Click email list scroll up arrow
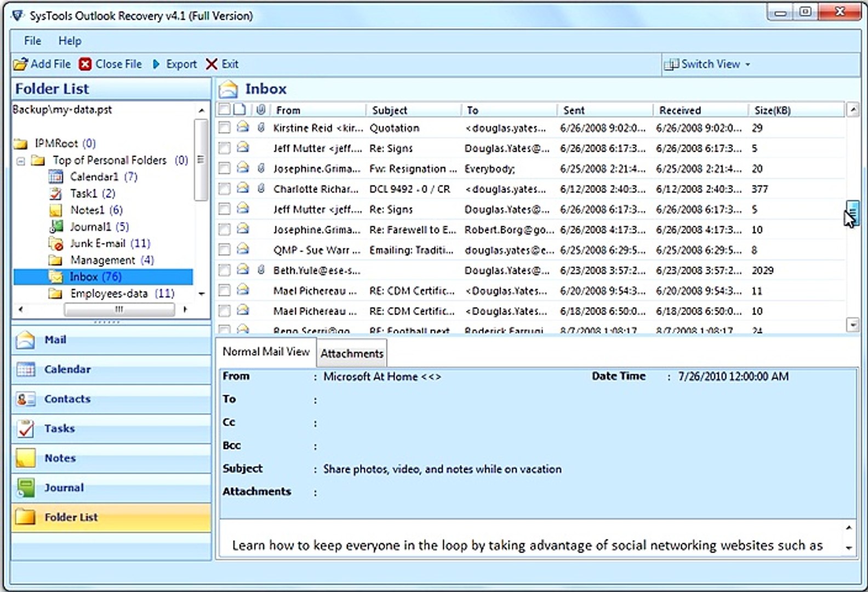868x592 pixels. [x=853, y=110]
